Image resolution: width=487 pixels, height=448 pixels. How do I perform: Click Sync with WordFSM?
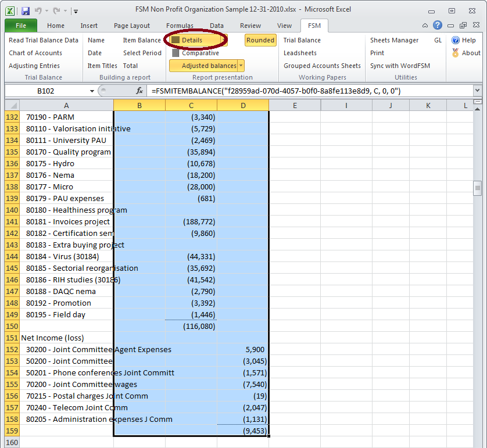[400, 66]
